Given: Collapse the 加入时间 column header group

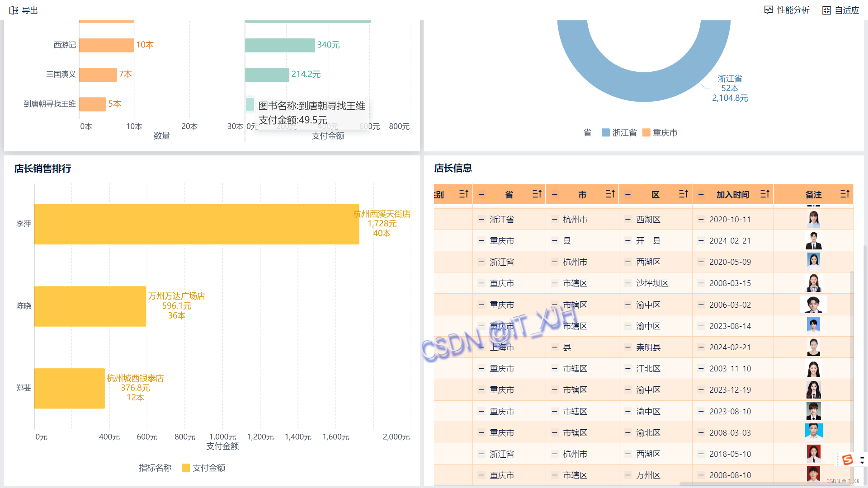Looking at the screenshot, I should tap(701, 195).
